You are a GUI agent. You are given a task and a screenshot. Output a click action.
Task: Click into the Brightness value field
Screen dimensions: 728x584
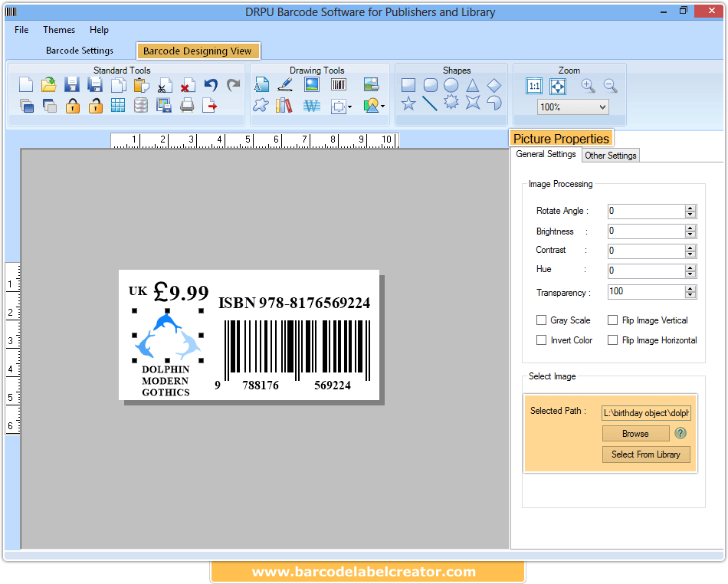pyautogui.click(x=646, y=231)
